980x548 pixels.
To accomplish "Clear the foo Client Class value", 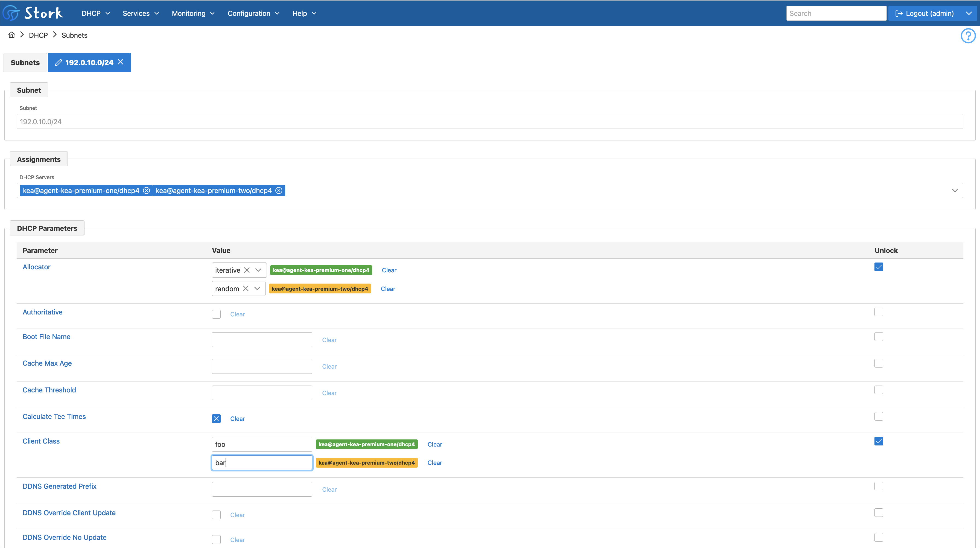I will (434, 444).
